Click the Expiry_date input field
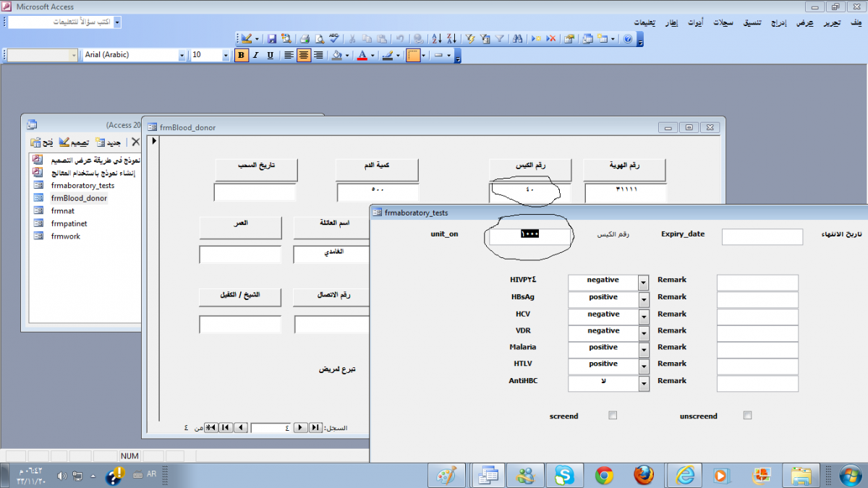The height and width of the screenshot is (488, 868). tap(762, 237)
